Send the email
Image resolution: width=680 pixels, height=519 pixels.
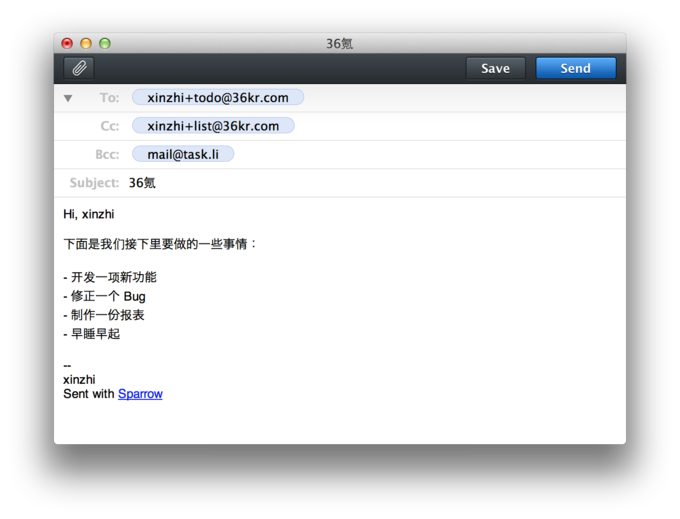[x=575, y=68]
